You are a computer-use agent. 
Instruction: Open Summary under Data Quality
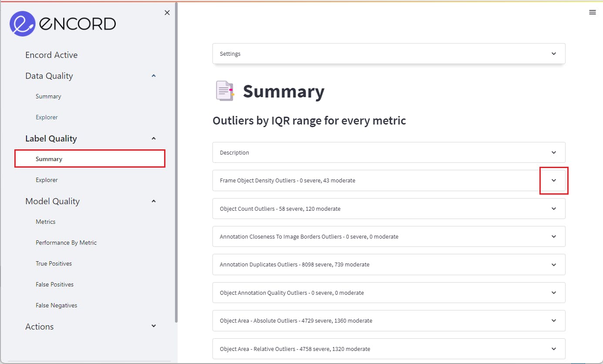[x=48, y=96]
